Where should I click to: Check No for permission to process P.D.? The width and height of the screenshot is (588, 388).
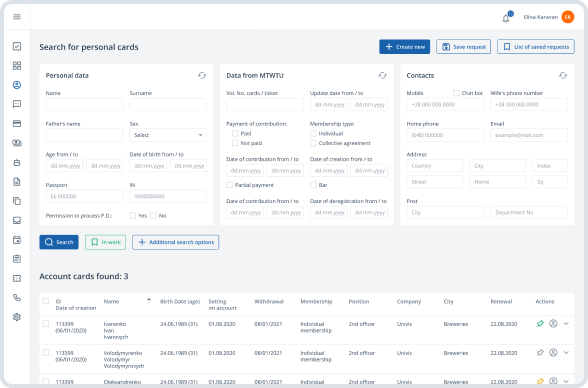(x=153, y=216)
